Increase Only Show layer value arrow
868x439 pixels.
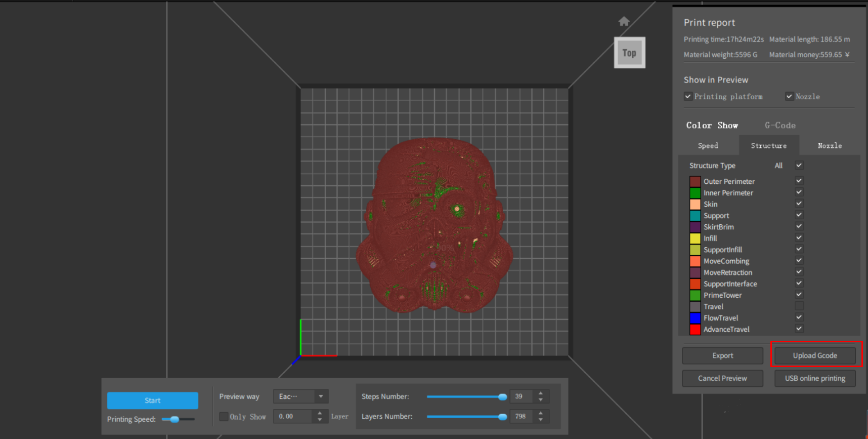320,413
